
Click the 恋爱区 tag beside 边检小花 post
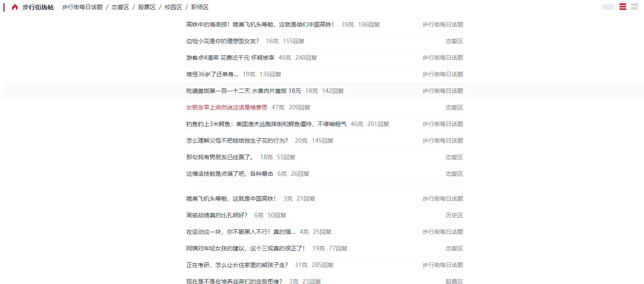click(454, 41)
